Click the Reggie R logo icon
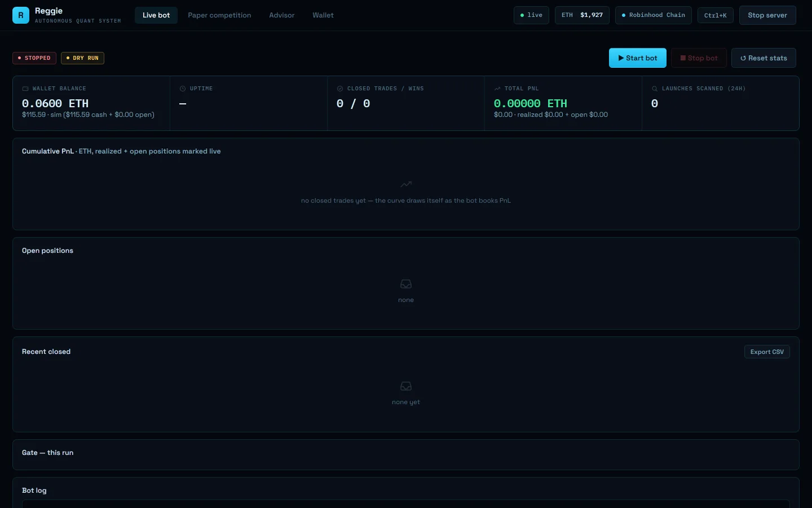 (21, 15)
